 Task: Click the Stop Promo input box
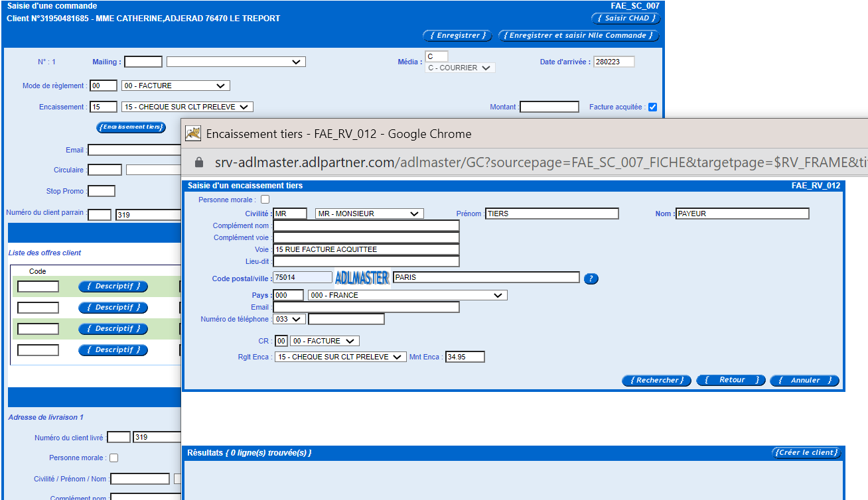pos(102,191)
